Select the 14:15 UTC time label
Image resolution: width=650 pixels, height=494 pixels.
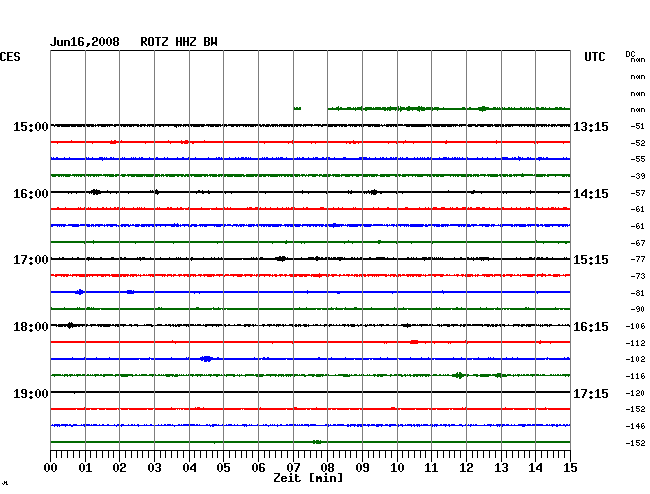(x=591, y=194)
